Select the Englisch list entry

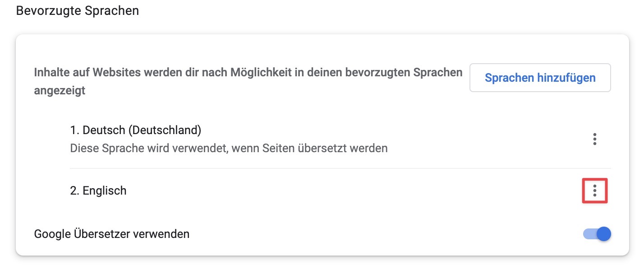[x=98, y=191]
